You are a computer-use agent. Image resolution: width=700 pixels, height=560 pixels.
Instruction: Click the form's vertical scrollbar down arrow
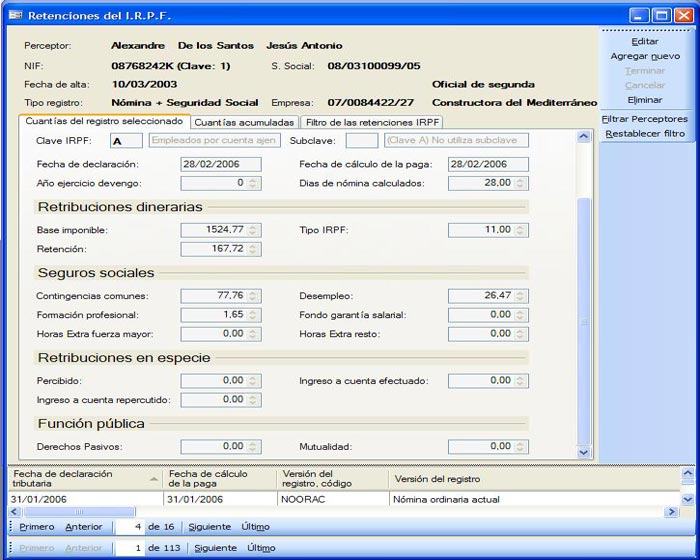[585, 453]
